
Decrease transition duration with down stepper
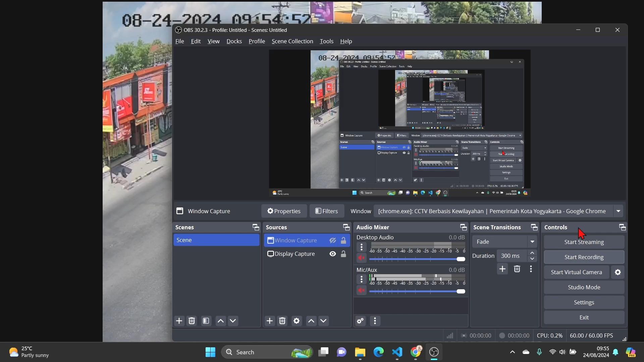pyautogui.click(x=532, y=259)
